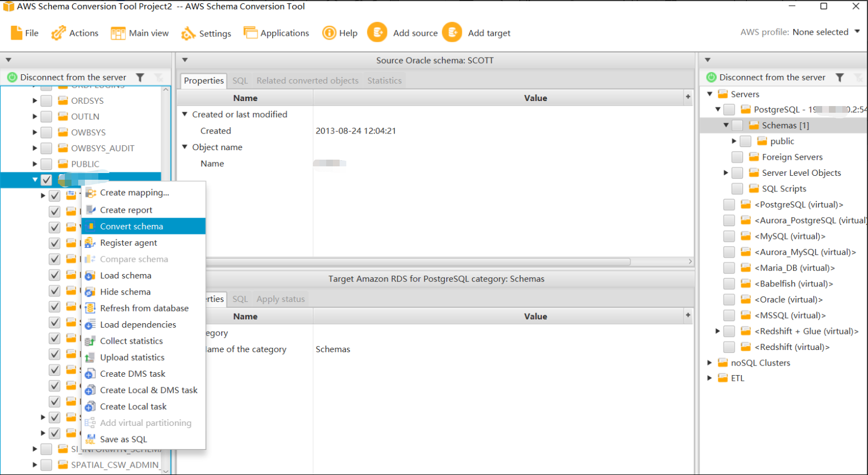Collapse the Servers node in target tree
Viewport: 868px width, 475px height.
(710, 94)
